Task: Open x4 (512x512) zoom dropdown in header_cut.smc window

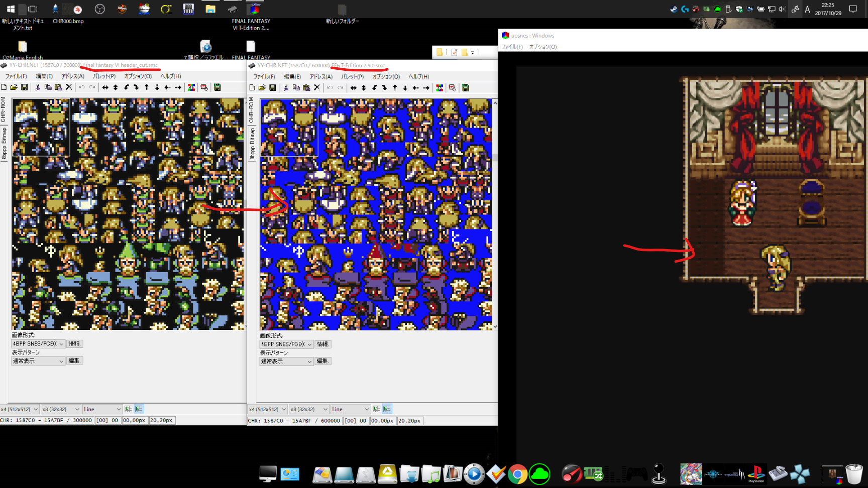Action: (x=20, y=409)
